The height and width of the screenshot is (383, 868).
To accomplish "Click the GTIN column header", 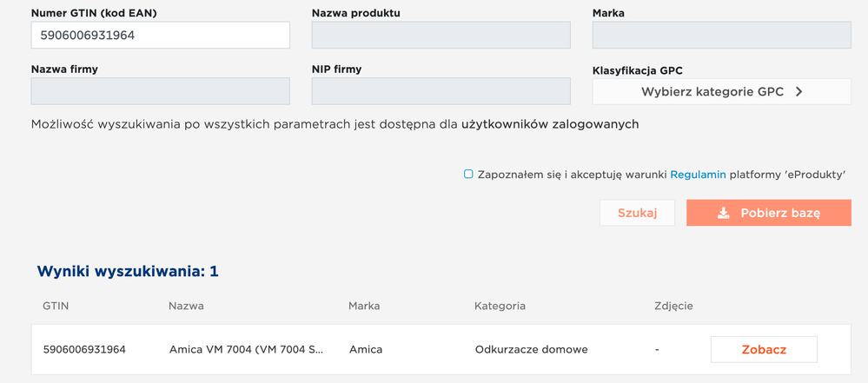I will pyautogui.click(x=56, y=306).
